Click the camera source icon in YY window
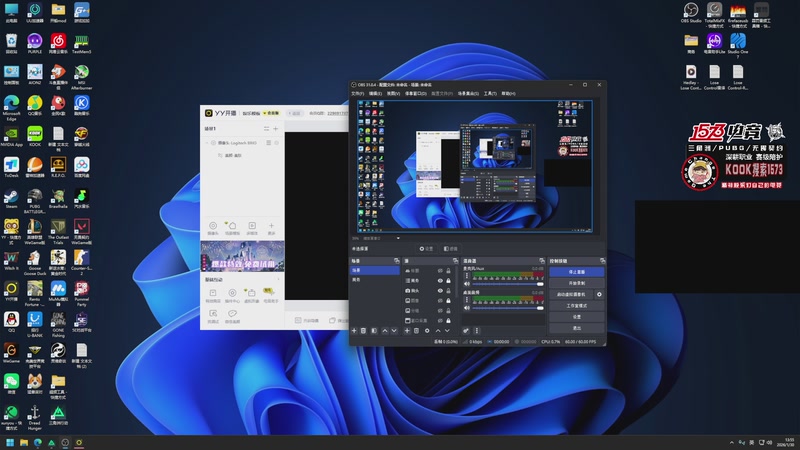The height and width of the screenshot is (450, 800). (x=213, y=228)
